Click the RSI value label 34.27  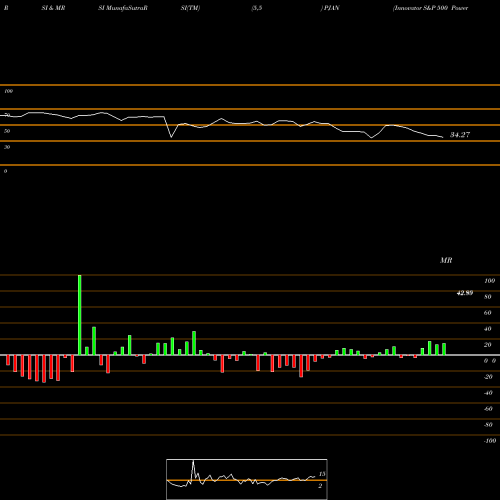pos(460,135)
